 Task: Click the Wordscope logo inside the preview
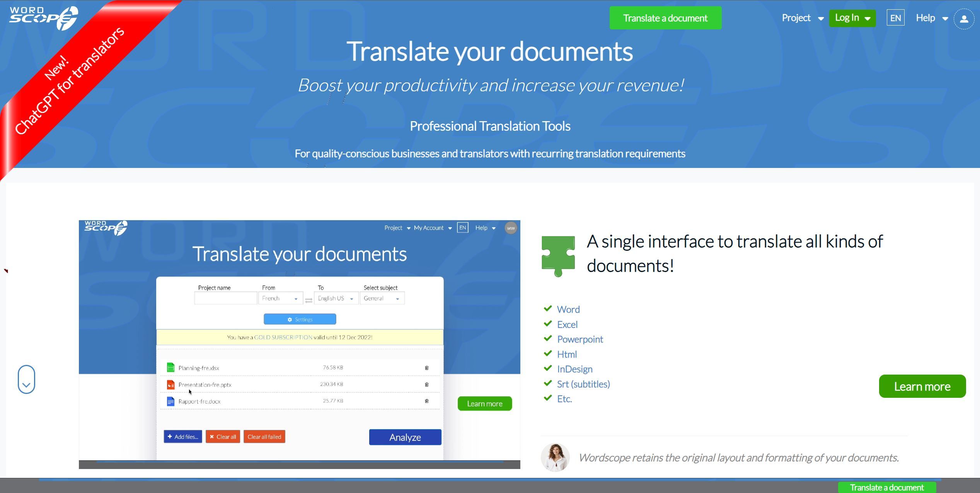106,228
